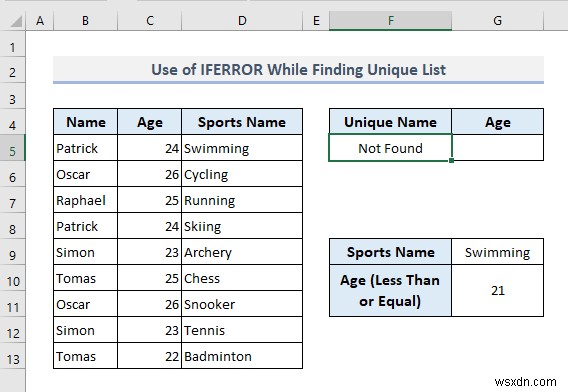Select 'Simon' in the Tennis row
Viewport: 568px width, 392px height.
pos(85,330)
